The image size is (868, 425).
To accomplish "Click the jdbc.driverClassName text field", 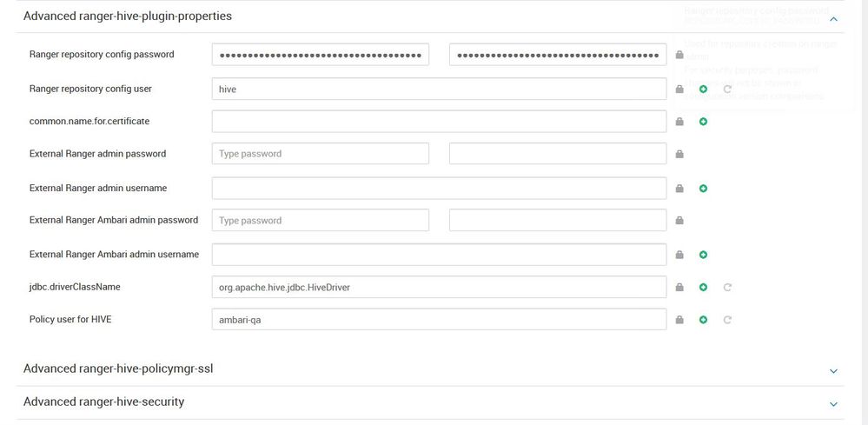I will click(x=439, y=286).
